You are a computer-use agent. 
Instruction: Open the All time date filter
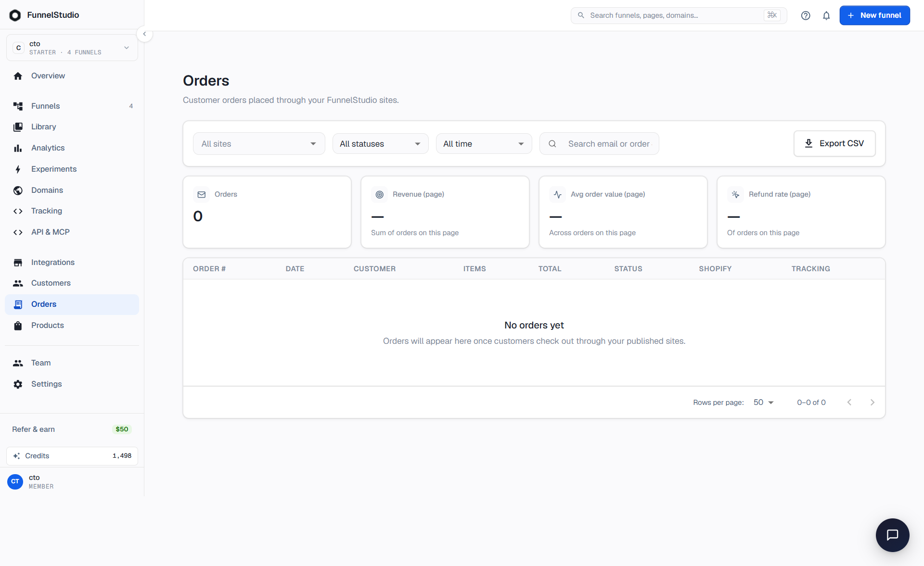pos(484,144)
